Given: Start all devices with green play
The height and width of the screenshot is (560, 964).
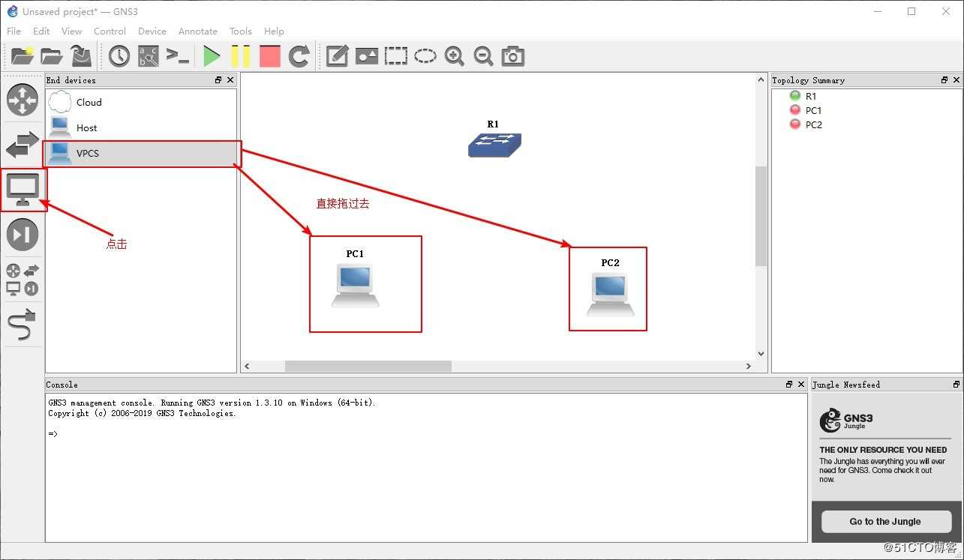Looking at the screenshot, I should (x=212, y=55).
